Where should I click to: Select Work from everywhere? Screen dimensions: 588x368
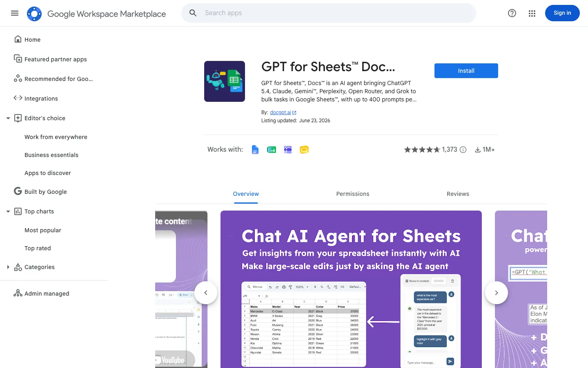(56, 137)
